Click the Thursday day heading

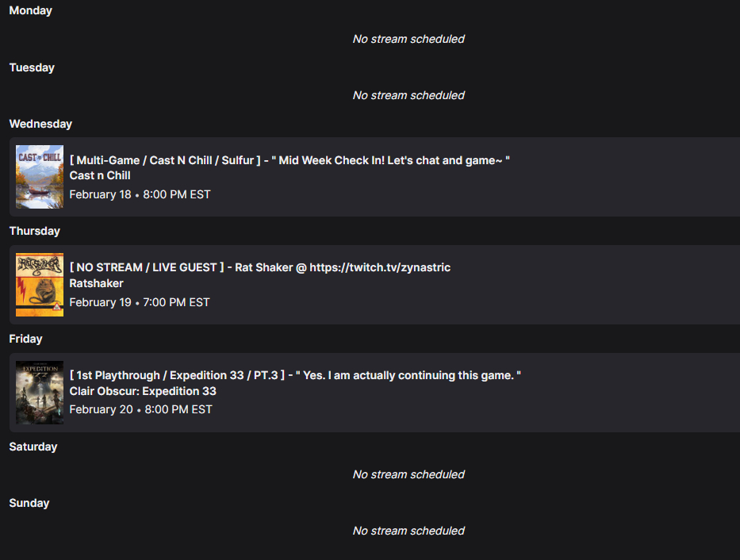pyautogui.click(x=35, y=231)
